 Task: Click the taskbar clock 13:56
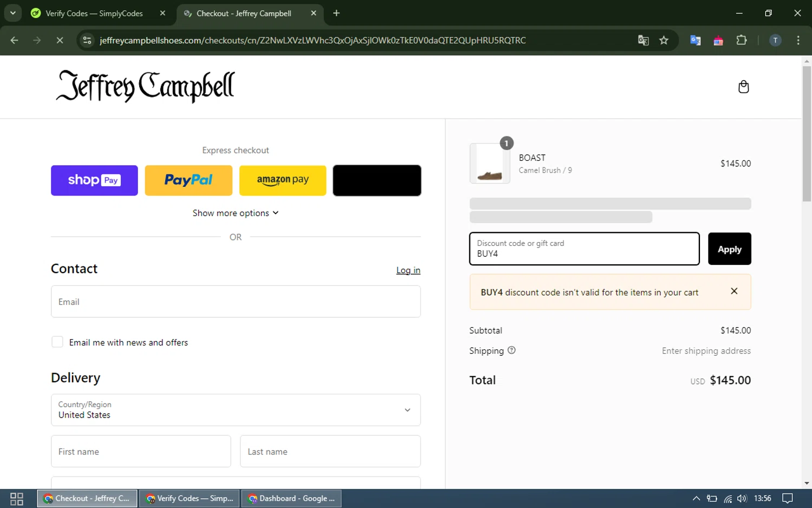762,499
